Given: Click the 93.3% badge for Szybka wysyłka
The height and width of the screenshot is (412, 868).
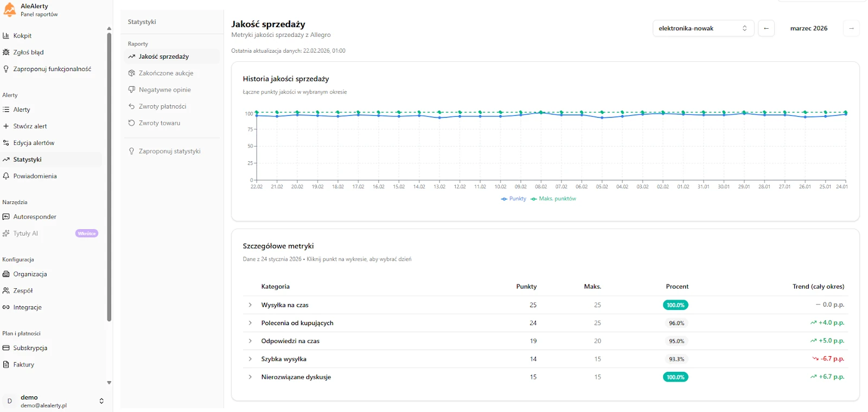Looking at the screenshot, I should pos(676,359).
